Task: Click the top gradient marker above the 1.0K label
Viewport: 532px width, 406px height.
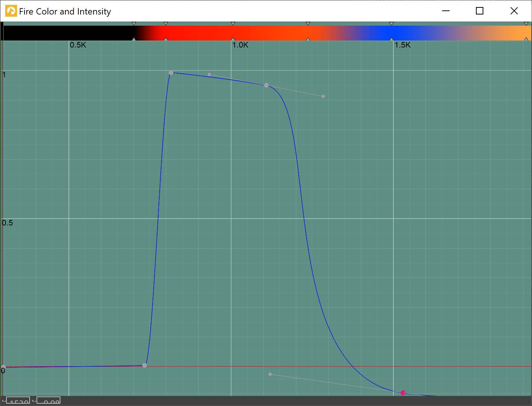Action: (x=233, y=24)
